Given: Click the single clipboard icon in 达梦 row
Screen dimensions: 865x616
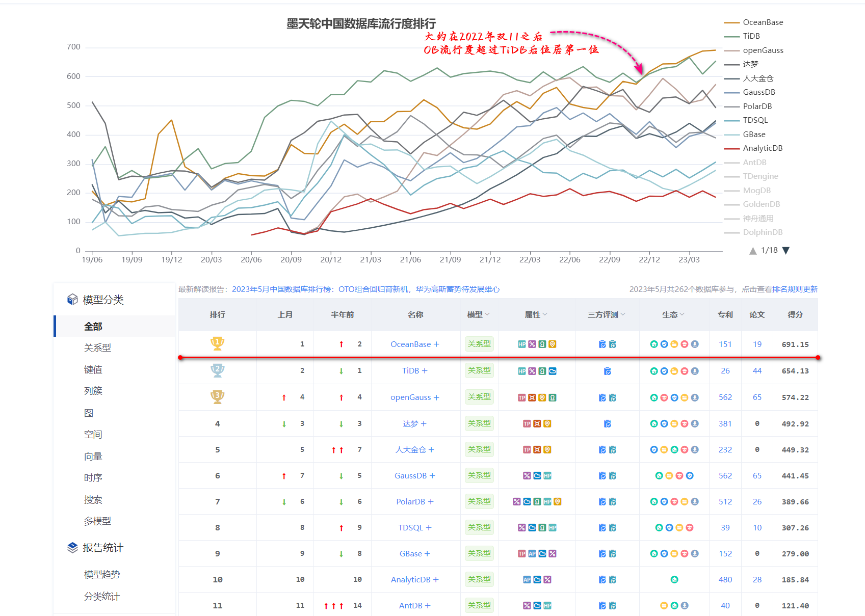Looking at the screenshot, I should [608, 424].
